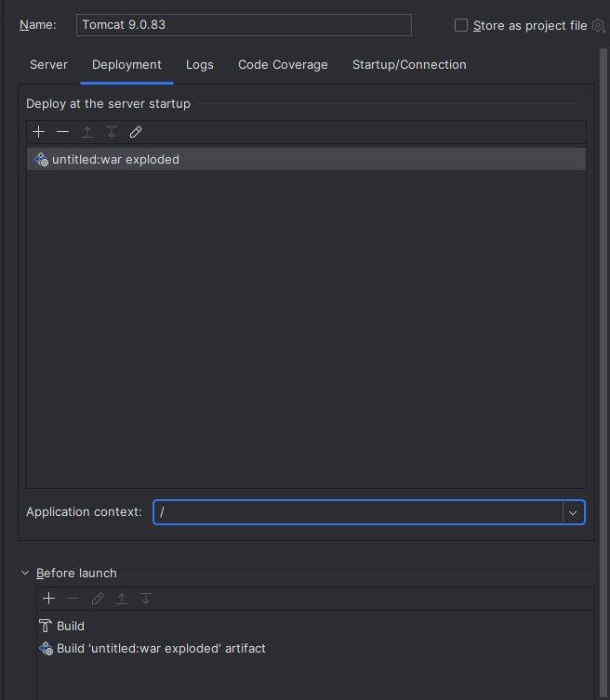Select Build 'untitled:war exploded' artifact task

tap(316, 648)
